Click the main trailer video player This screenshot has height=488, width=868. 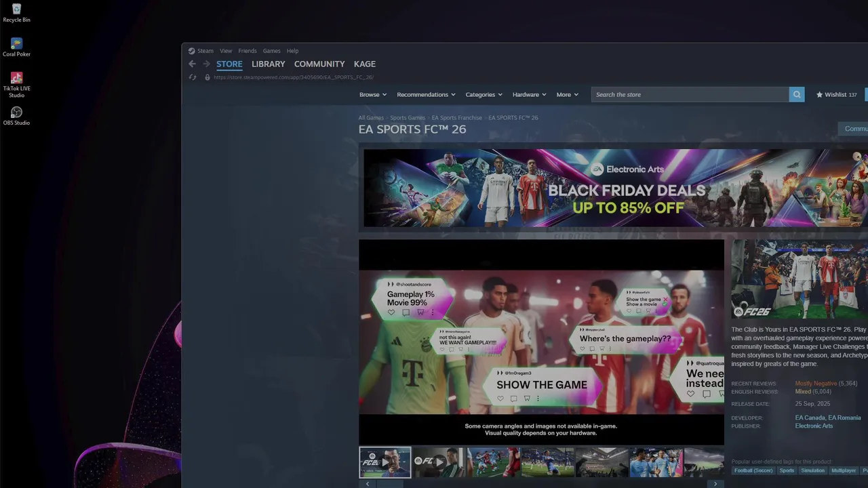[541, 342]
